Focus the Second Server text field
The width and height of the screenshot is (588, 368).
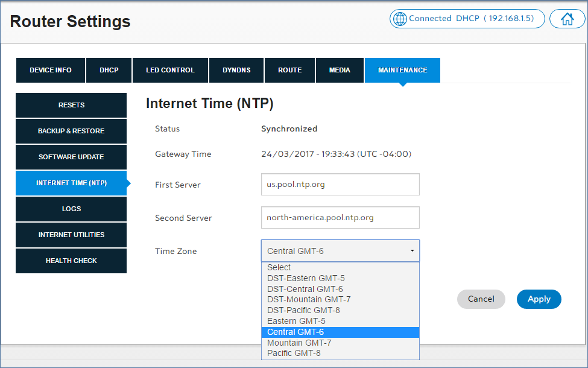pyautogui.click(x=340, y=218)
